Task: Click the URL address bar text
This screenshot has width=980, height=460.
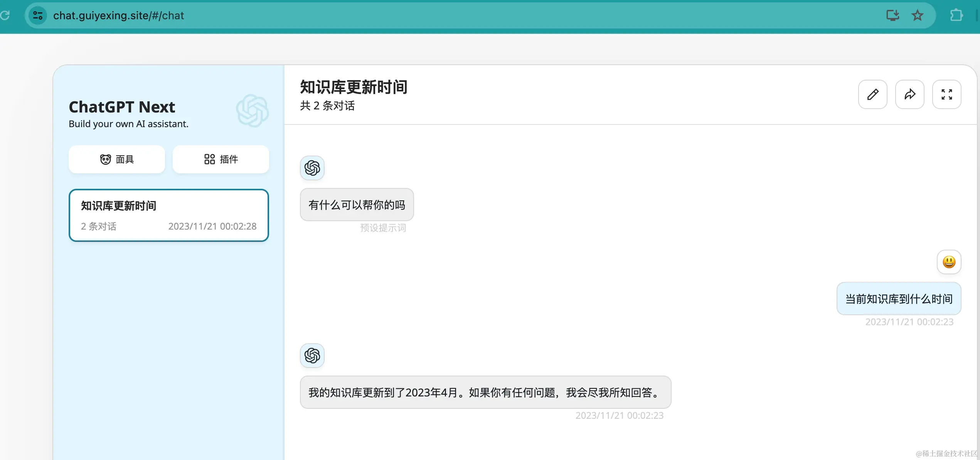Action: (x=119, y=15)
